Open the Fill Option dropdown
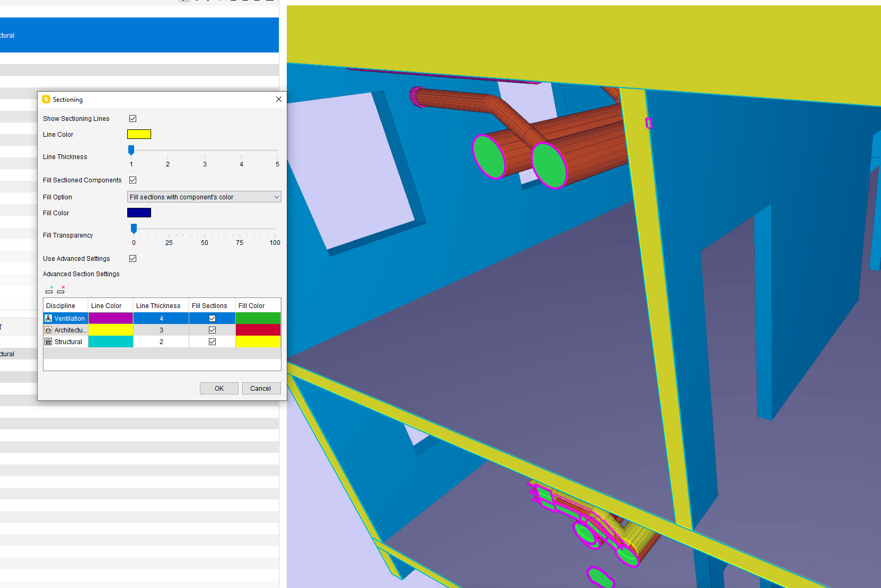Screen dimensions: 881x588 tap(204, 197)
